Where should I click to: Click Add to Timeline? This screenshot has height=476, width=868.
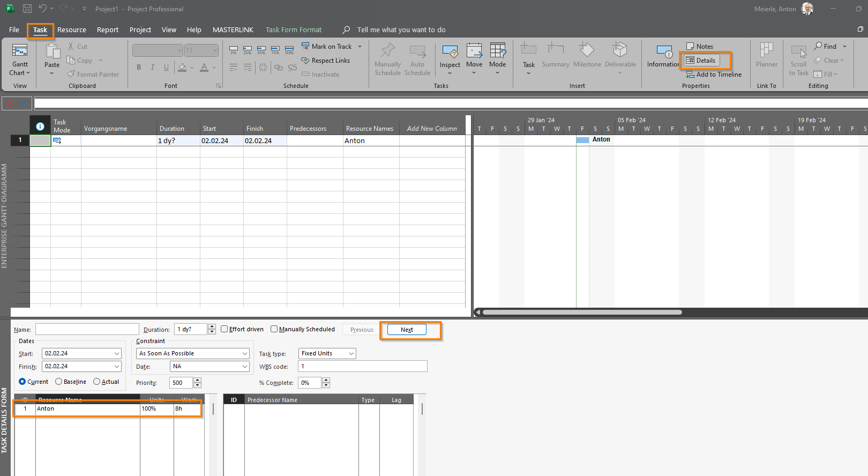(x=714, y=75)
